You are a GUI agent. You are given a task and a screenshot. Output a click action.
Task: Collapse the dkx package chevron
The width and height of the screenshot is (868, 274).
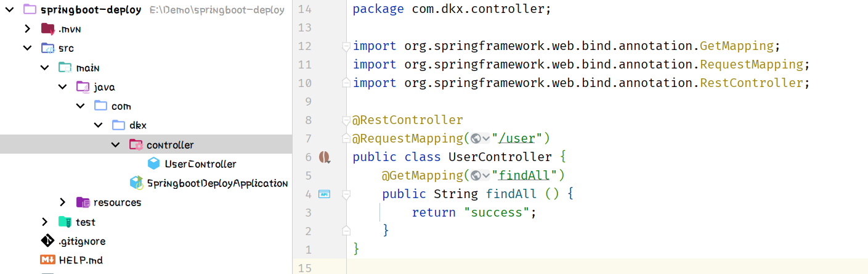[98, 125]
